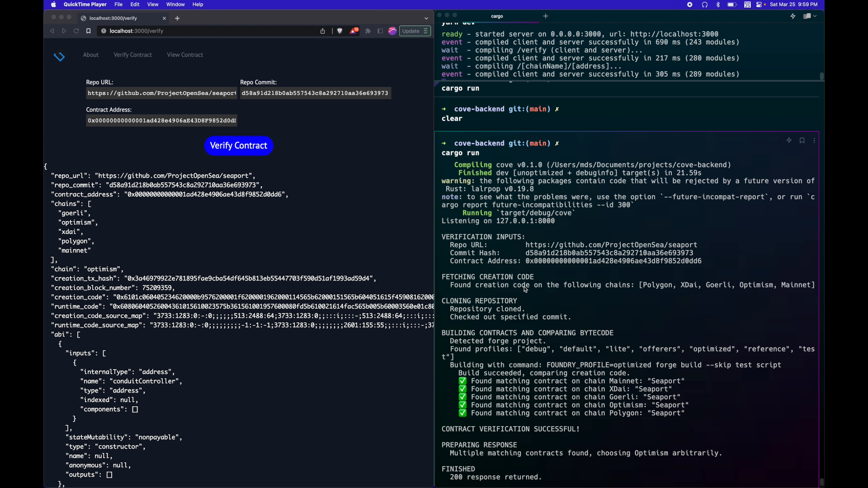Screen dimensions: 868x488
Task: Click the "stateMutability": "nonpayable" JSON line
Action: [124, 437]
